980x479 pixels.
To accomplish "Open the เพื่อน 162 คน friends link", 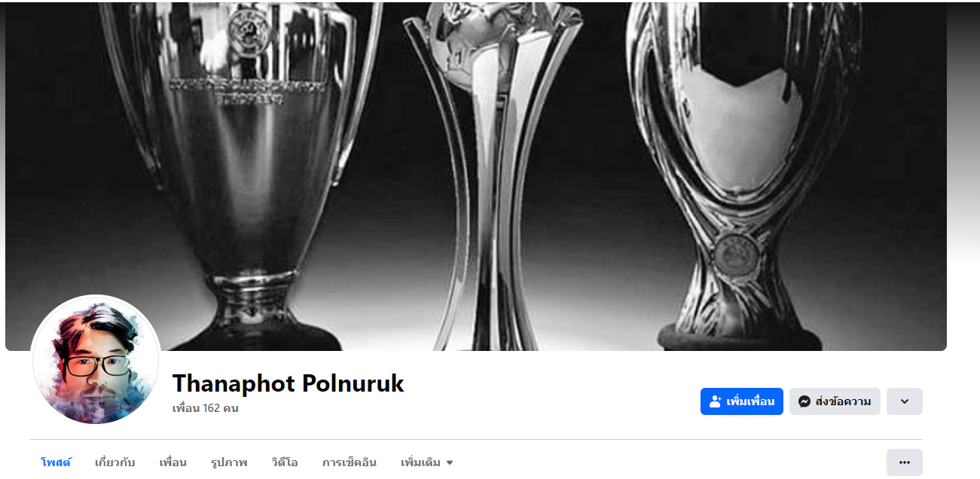I will (x=206, y=408).
